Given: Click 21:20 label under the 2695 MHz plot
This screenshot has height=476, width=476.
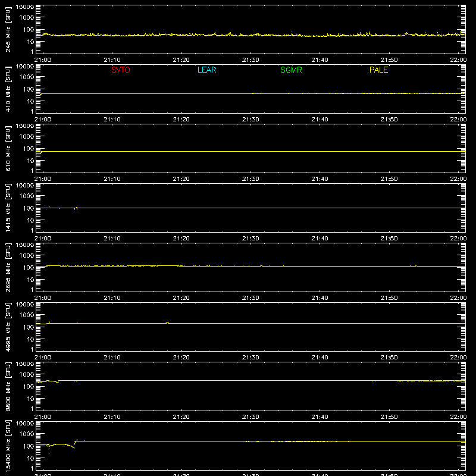Looking at the screenshot, I should coord(181,298).
